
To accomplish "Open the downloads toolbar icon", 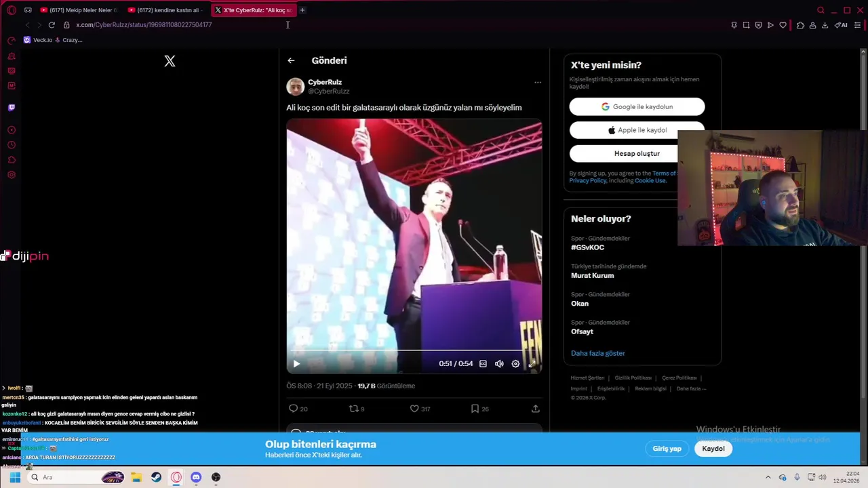I will [x=825, y=25].
